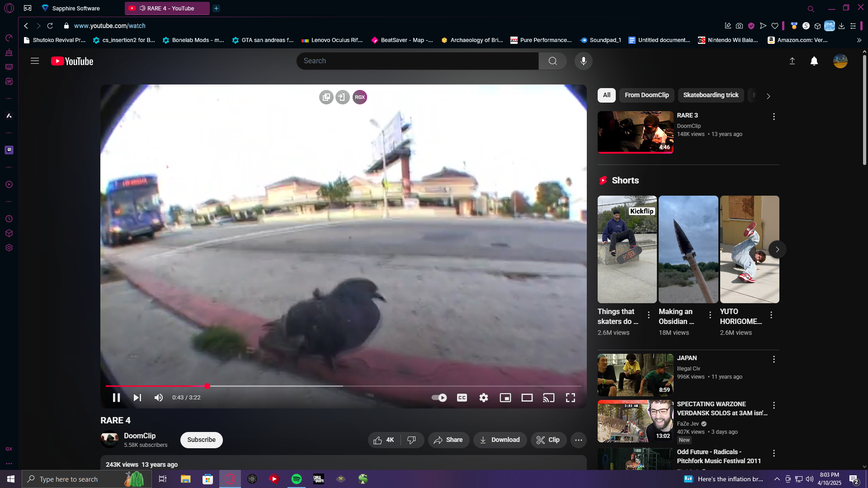Click the red video progress bar
The image size is (868, 488).
point(156,386)
